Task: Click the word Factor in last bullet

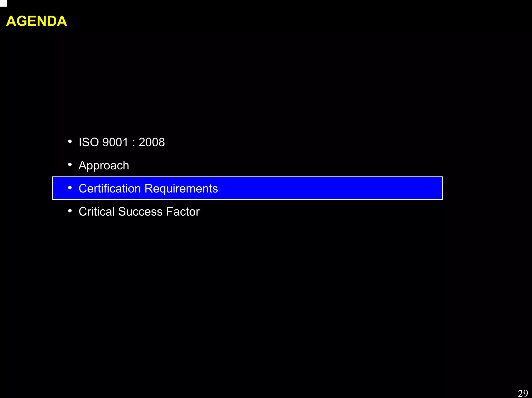Action: click(x=183, y=212)
